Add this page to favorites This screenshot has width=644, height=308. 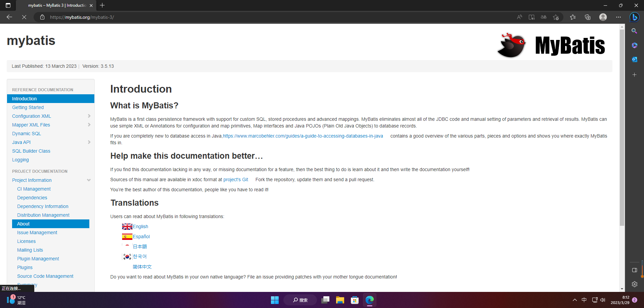(556, 17)
